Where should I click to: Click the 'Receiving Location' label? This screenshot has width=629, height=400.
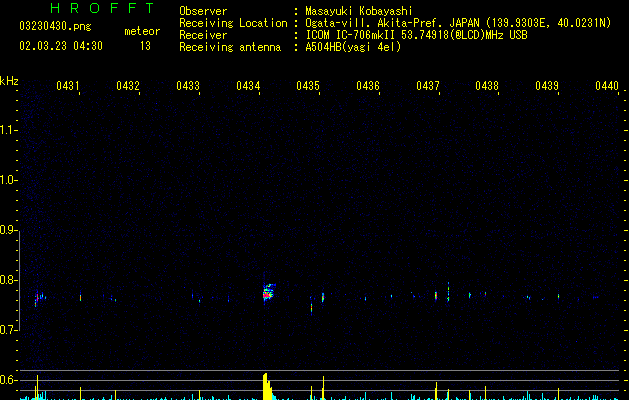tap(233, 23)
